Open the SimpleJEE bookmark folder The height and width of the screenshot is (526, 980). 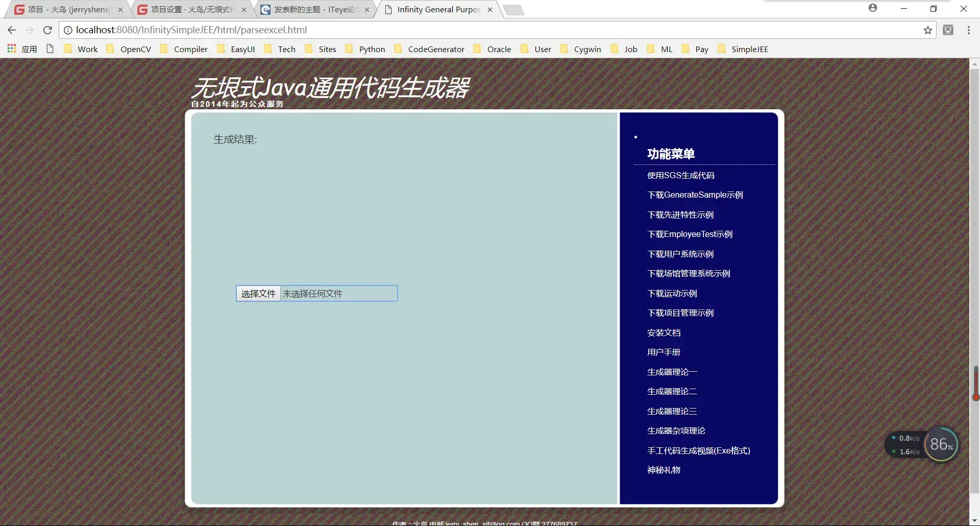tap(743, 49)
